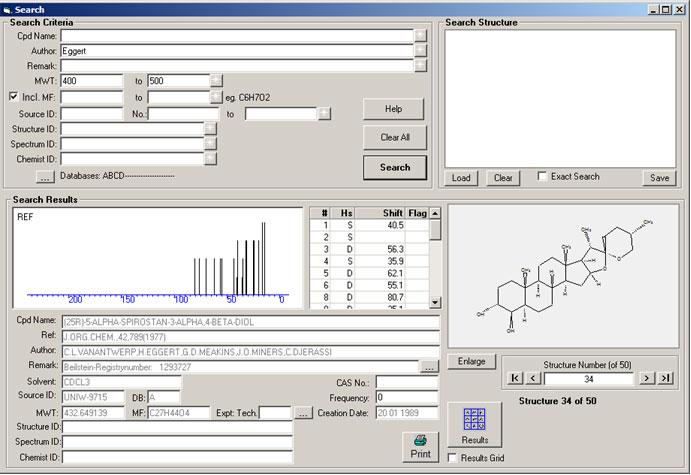Screen dimensions: 691x475
Task: Expand the Structure ID criteria dropdown
Action: click(x=210, y=129)
